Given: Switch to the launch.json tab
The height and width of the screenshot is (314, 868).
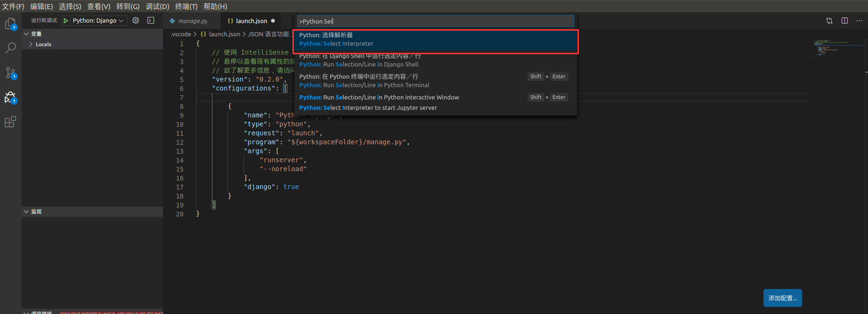Looking at the screenshot, I should pos(251,21).
